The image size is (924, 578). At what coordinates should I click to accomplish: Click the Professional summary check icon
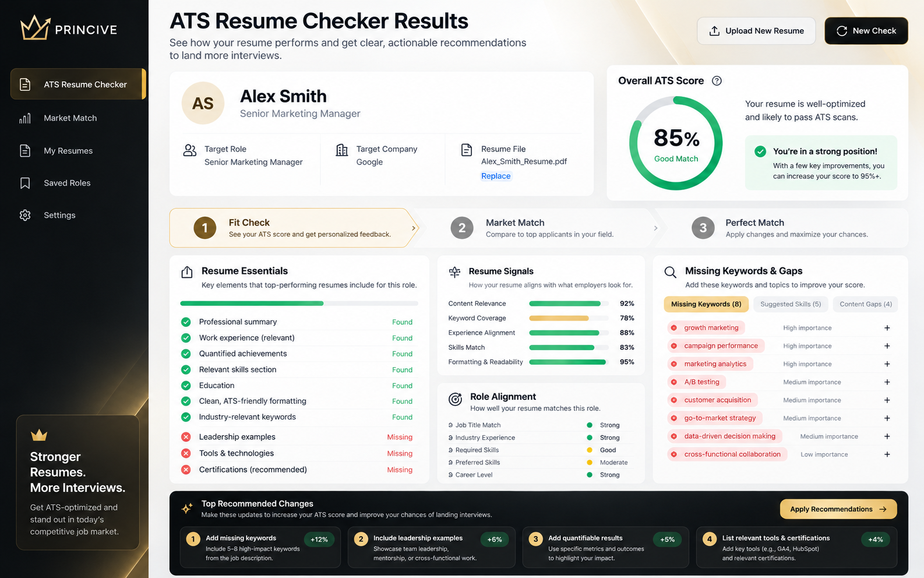(186, 322)
